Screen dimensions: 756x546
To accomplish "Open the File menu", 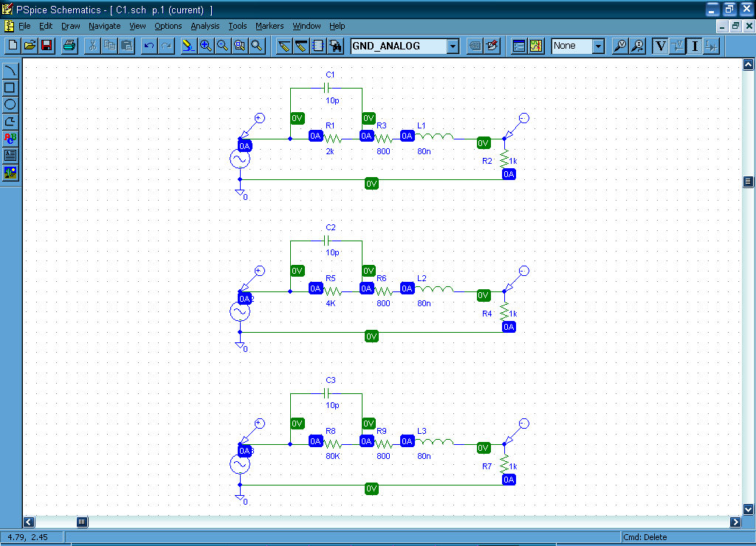I will pyautogui.click(x=24, y=26).
